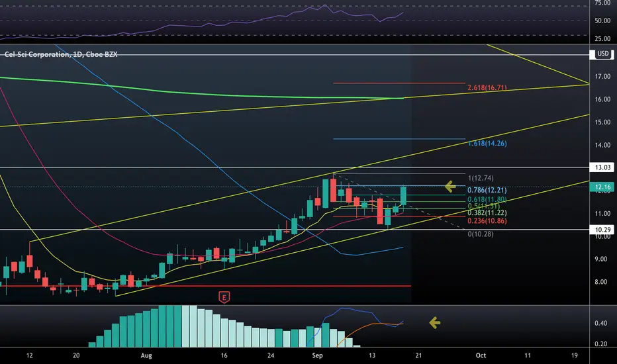
Task: Click the Oct label on time axis
Action: click(x=481, y=355)
